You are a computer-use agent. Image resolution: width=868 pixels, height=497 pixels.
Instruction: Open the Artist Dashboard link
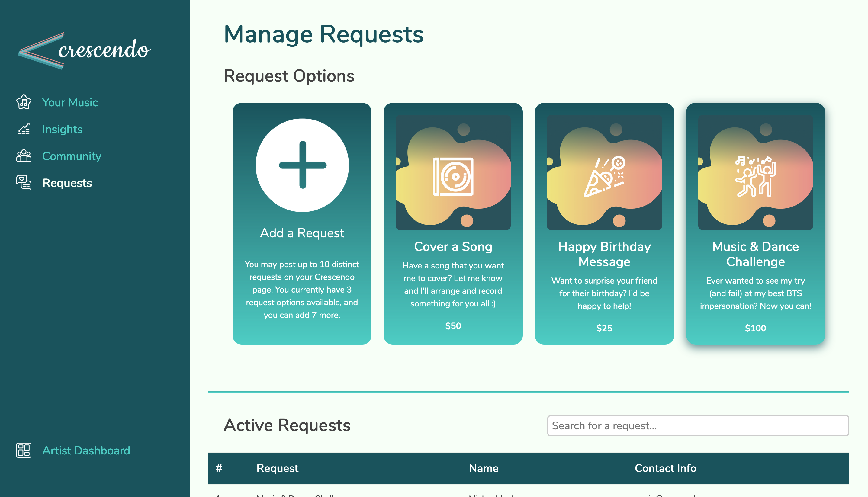(x=86, y=451)
